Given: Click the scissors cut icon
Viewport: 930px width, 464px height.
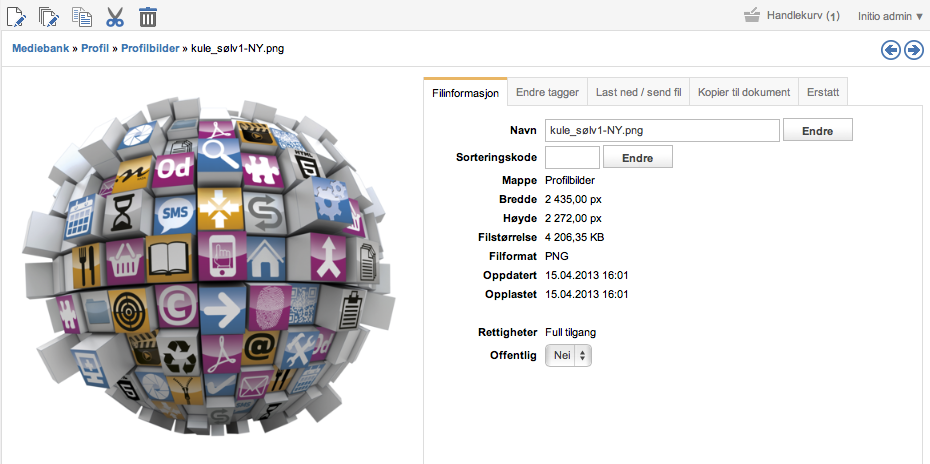Looking at the screenshot, I should pyautogui.click(x=115, y=16).
